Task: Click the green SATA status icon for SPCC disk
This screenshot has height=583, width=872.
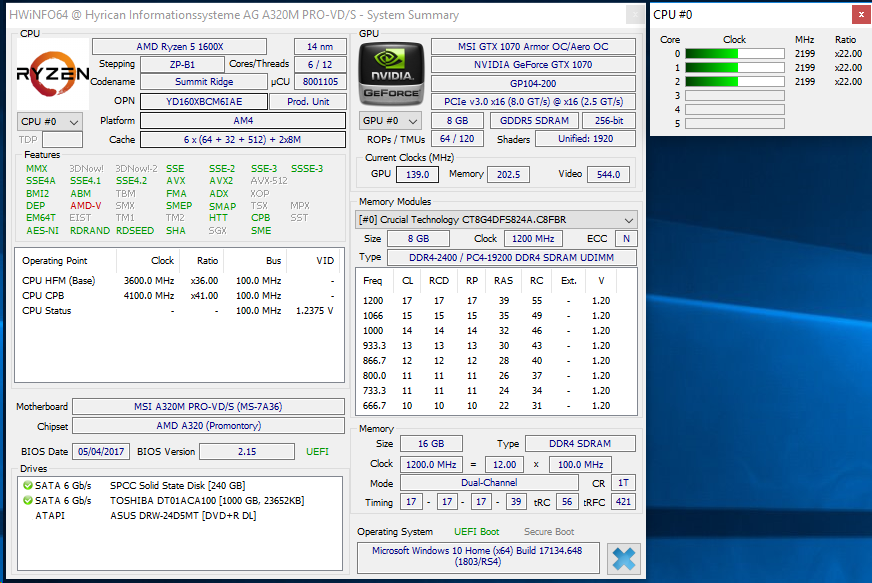Action: [x=28, y=486]
